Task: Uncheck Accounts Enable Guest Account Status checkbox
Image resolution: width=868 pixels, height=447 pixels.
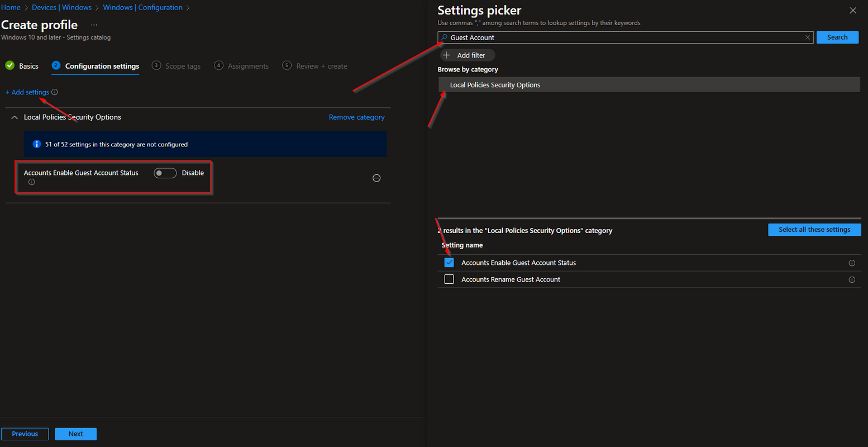Action: 449,263
